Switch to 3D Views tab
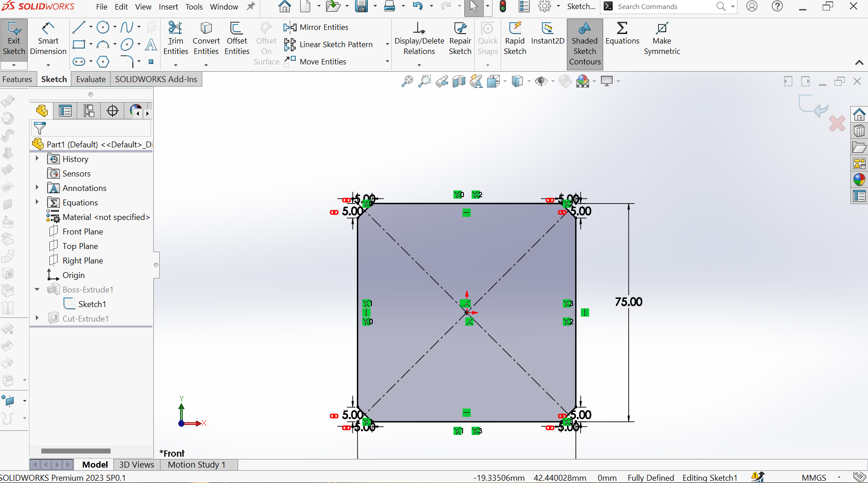868x483 pixels. (137, 464)
